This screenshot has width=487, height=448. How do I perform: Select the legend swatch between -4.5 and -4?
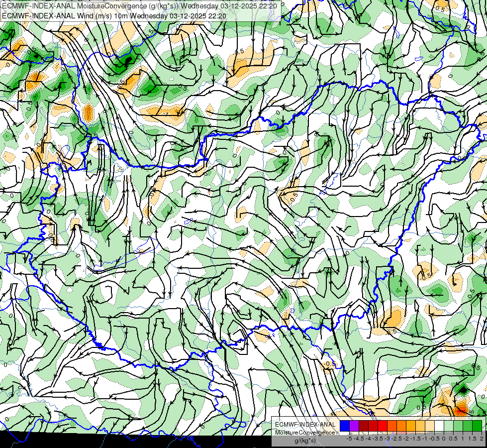[364, 426]
